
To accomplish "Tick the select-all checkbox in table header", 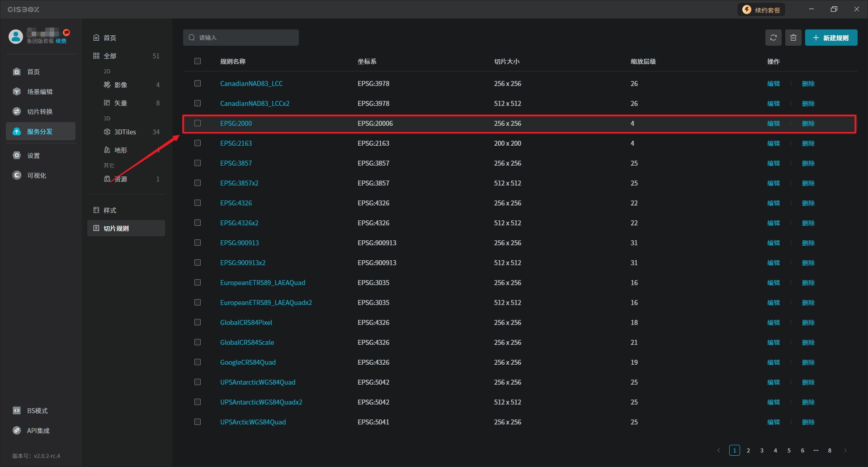I will pyautogui.click(x=198, y=61).
